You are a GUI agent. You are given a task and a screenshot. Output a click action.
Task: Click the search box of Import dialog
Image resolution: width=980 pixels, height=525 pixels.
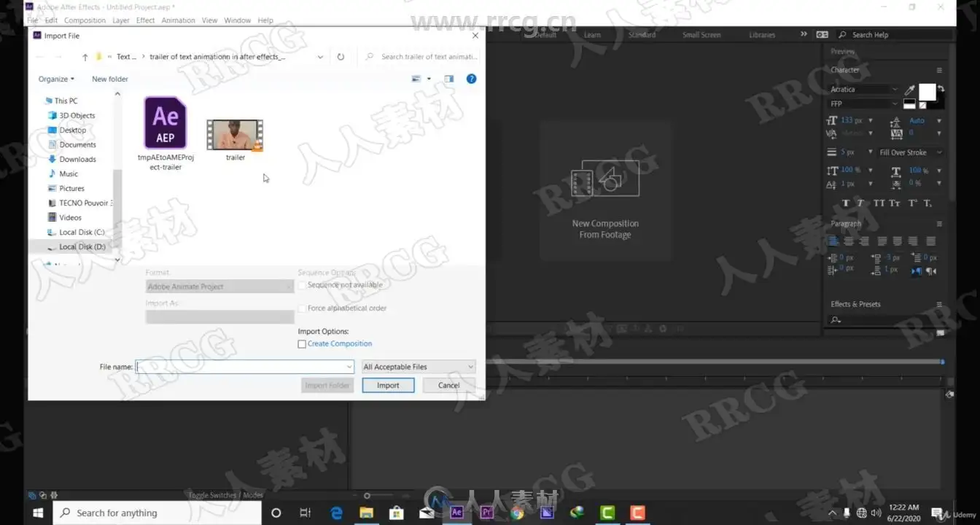(421, 56)
